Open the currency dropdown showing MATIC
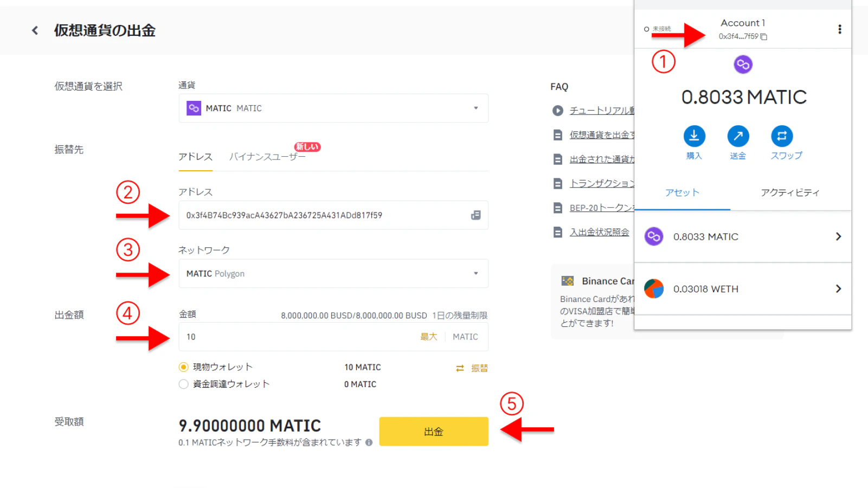Image resolution: width=868 pixels, height=488 pixels. click(333, 108)
